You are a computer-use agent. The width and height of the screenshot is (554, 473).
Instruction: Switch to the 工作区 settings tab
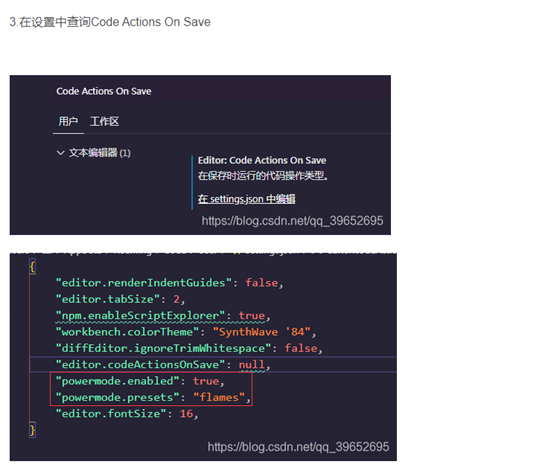click(104, 122)
